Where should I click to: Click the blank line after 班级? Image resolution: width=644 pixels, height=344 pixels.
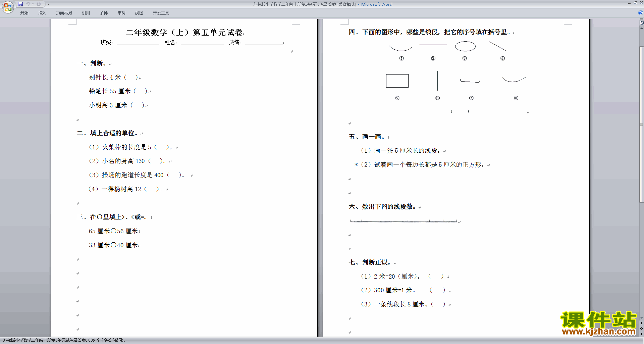[x=138, y=43]
